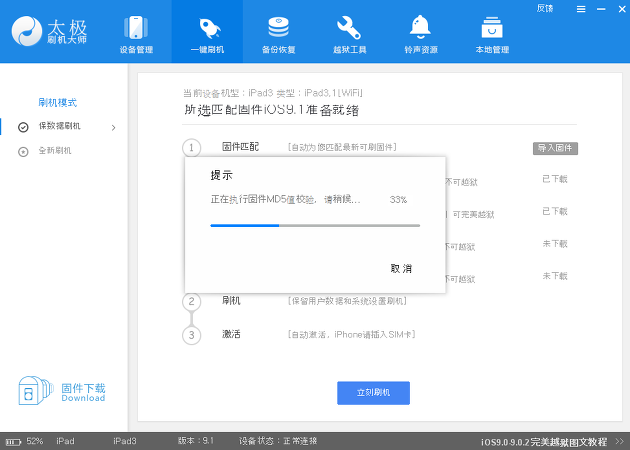Click the 版本：9.1 status entry

196,441
